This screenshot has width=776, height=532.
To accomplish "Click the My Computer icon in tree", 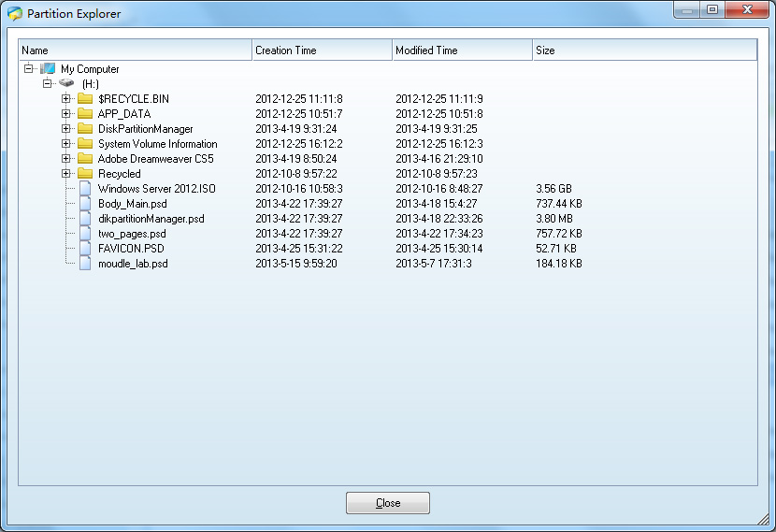I will point(48,69).
